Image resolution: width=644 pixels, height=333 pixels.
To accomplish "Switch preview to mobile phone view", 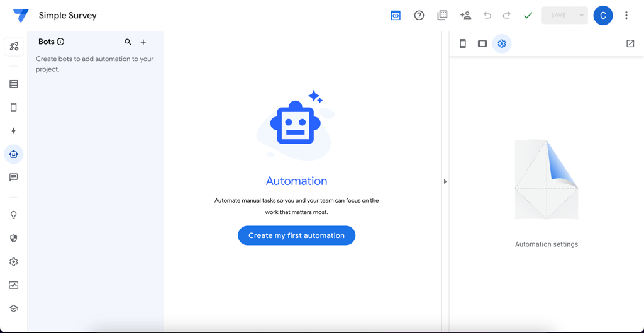I will coord(463,43).
